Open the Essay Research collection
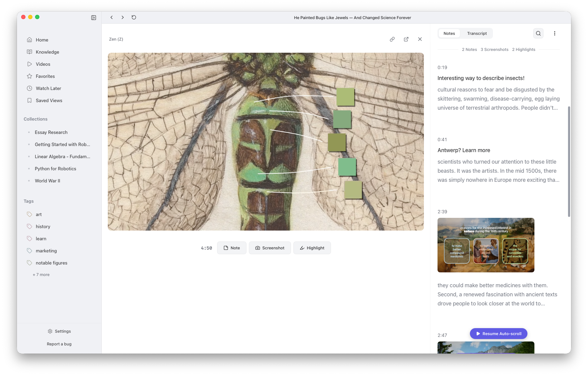The width and height of the screenshot is (588, 376). click(x=51, y=132)
